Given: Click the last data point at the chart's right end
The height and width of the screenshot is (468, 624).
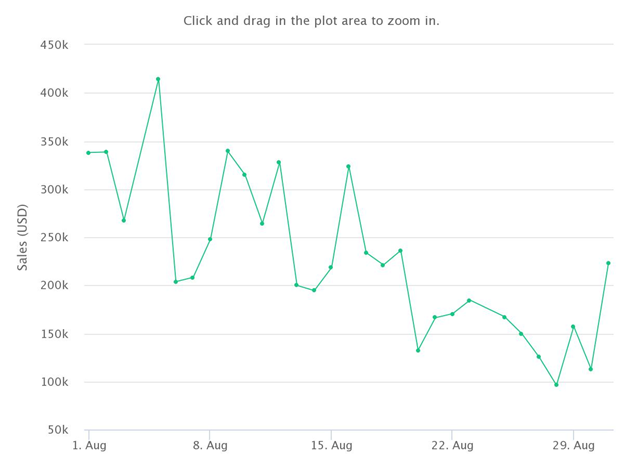Looking at the screenshot, I should pos(608,263).
